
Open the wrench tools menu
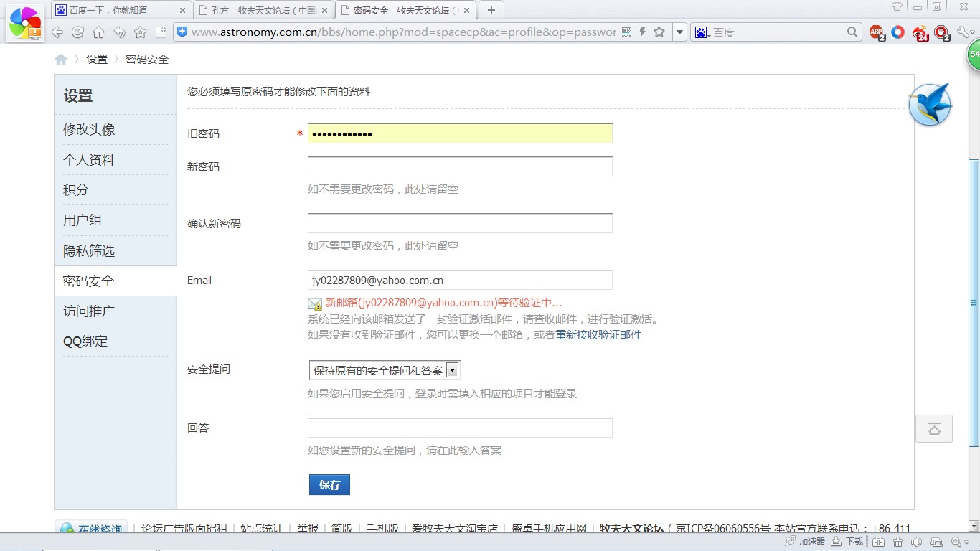965,32
